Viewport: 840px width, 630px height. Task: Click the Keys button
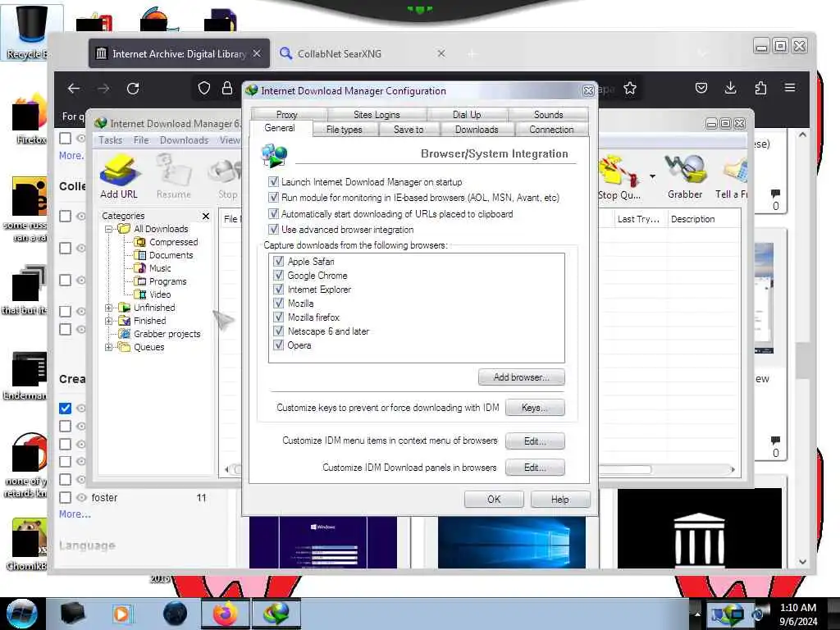point(535,408)
